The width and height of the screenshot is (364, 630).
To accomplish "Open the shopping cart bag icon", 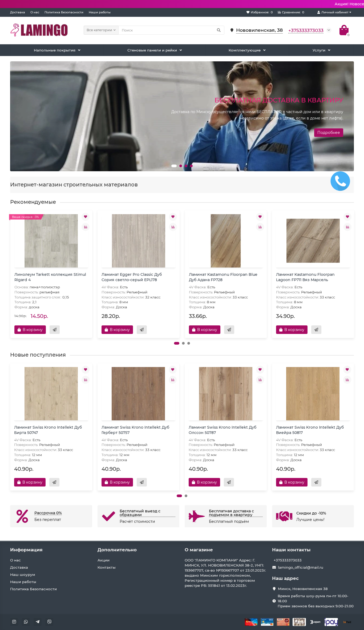I will [x=344, y=30].
